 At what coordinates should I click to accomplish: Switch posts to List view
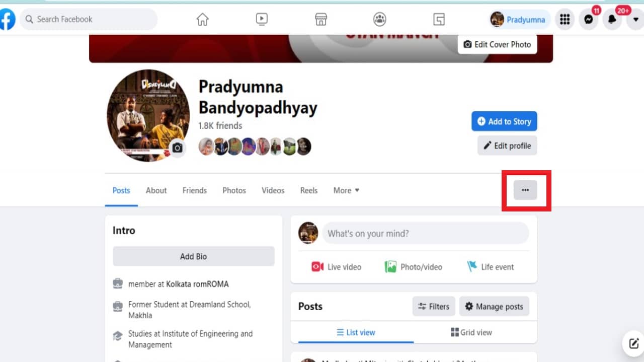356,332
